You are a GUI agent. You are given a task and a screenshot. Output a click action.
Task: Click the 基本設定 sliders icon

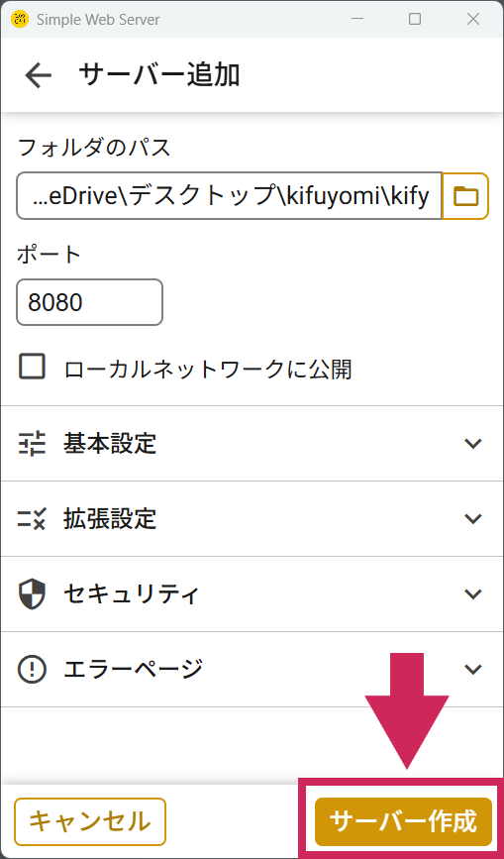click(33, 444)
